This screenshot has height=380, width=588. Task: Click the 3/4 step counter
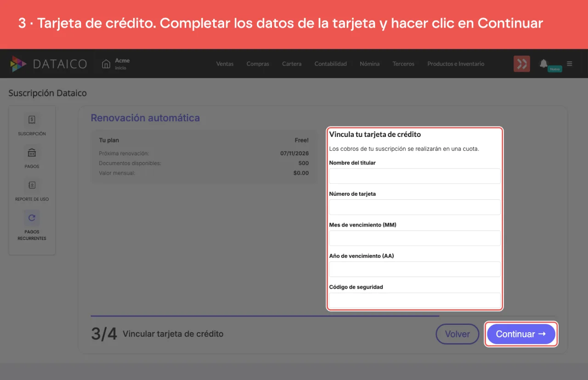tap(104, 334)
